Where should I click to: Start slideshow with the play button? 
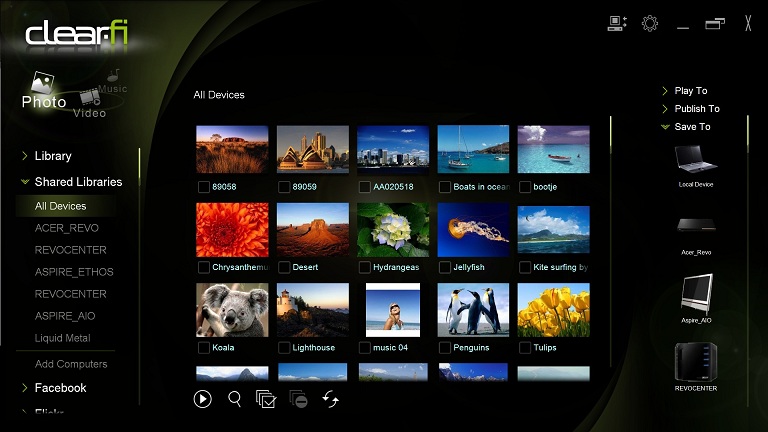click(202, 399)
